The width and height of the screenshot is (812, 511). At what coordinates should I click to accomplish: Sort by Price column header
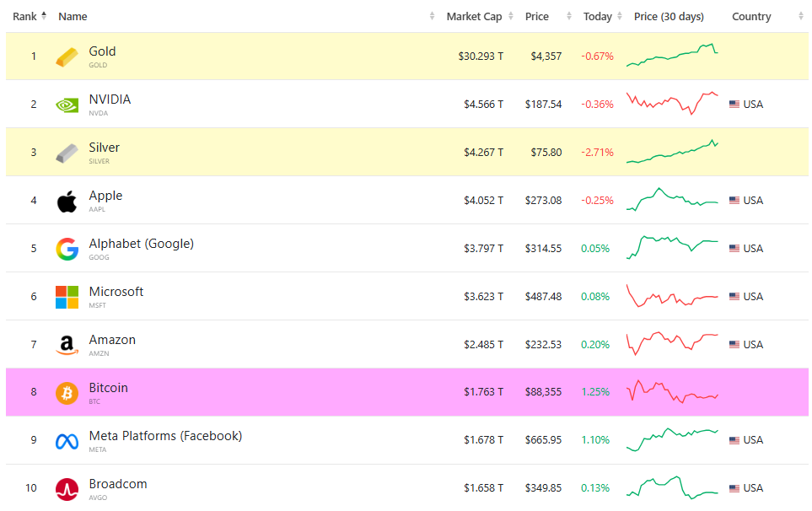pyautogui.click(x=536, y=16)
